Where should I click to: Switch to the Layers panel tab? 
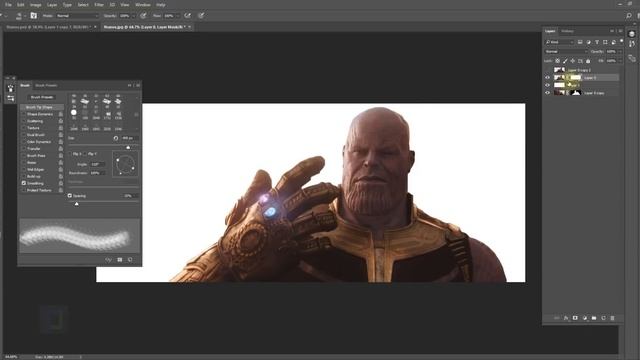coord(550,31)
